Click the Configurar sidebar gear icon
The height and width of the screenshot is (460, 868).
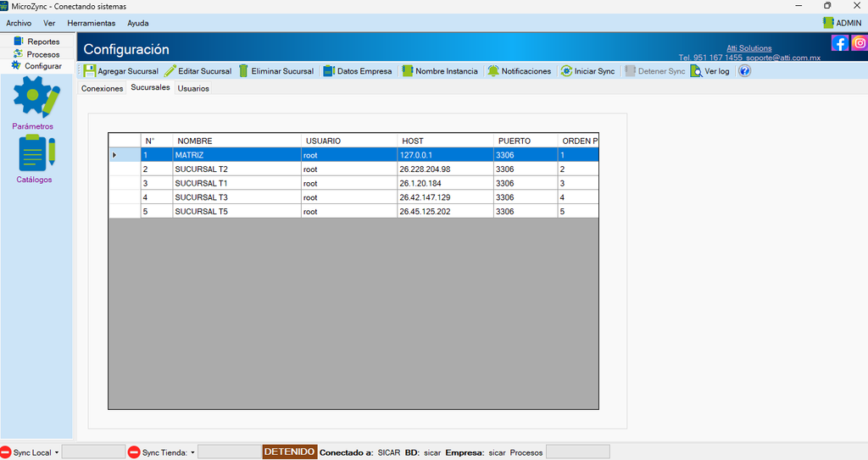(x=16, y=65)
